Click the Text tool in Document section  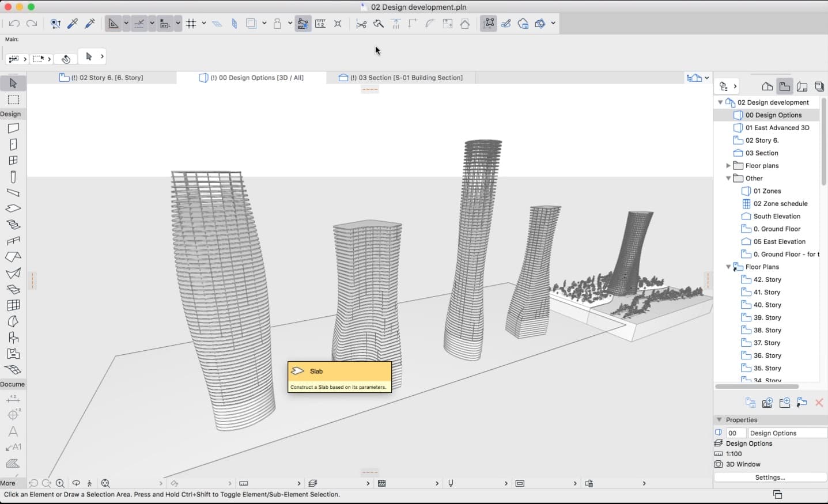[13, 431]
